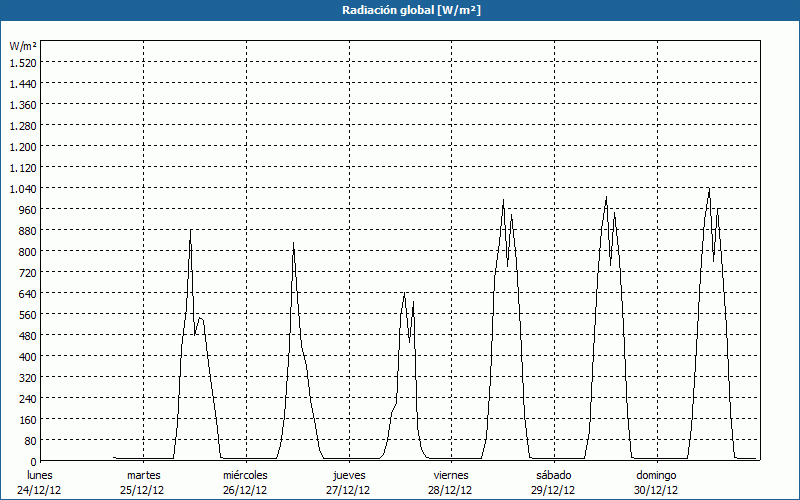Select the 30/12/12 date label

coord(656,490)
